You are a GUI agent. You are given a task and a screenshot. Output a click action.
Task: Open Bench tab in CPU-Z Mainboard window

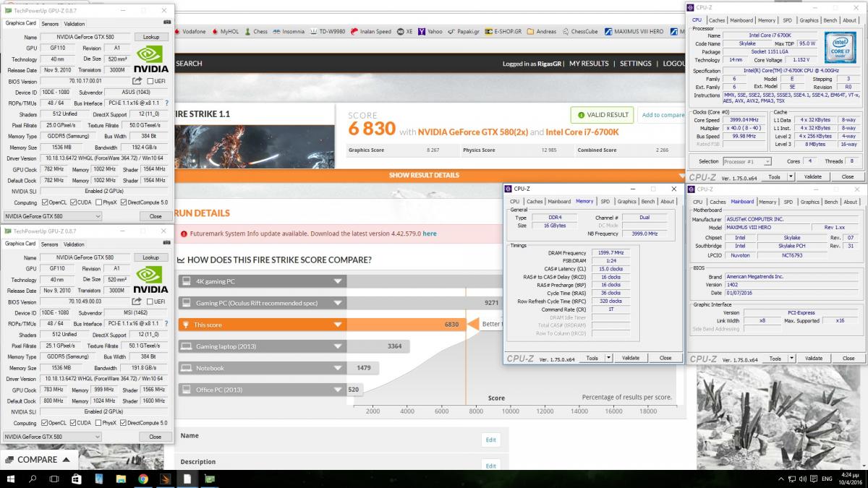click(x=831, y=202)
